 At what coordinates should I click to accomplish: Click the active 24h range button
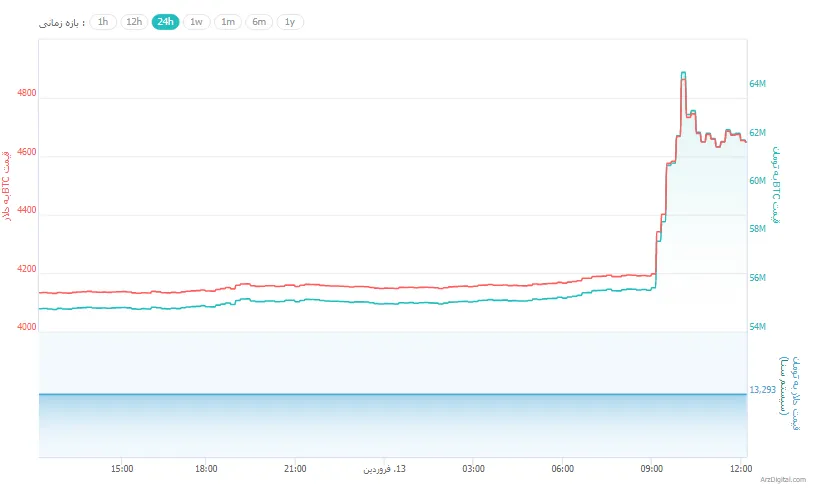165,22
